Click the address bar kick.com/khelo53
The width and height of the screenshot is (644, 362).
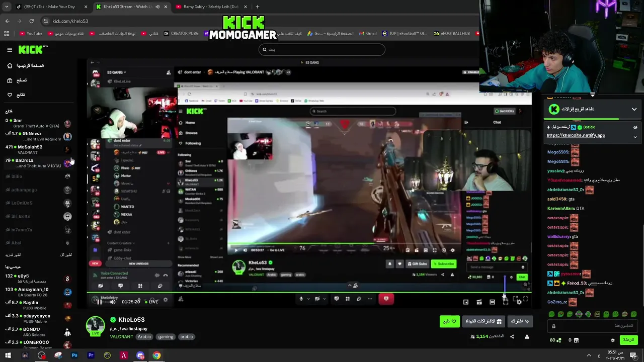(x=70, y=21)
